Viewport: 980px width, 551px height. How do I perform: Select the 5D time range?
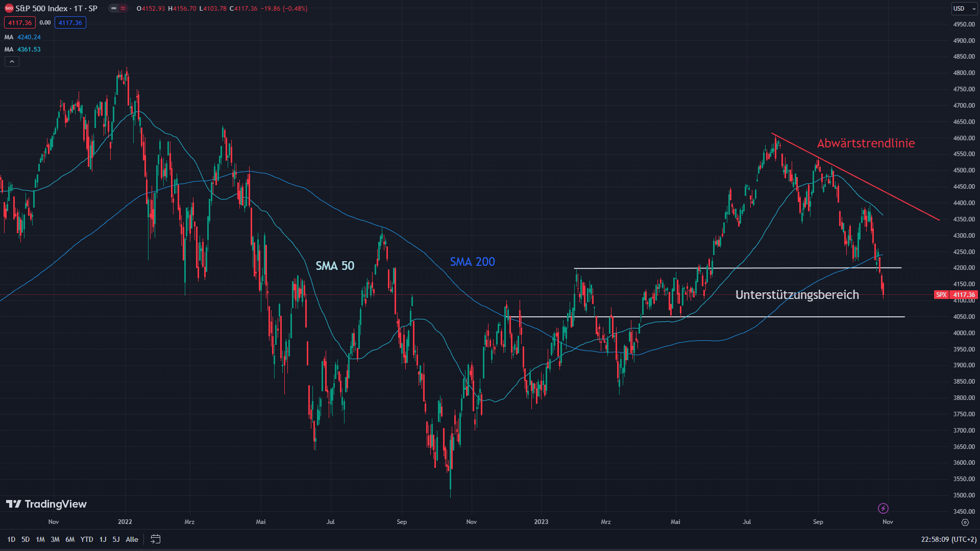(26, 539)
